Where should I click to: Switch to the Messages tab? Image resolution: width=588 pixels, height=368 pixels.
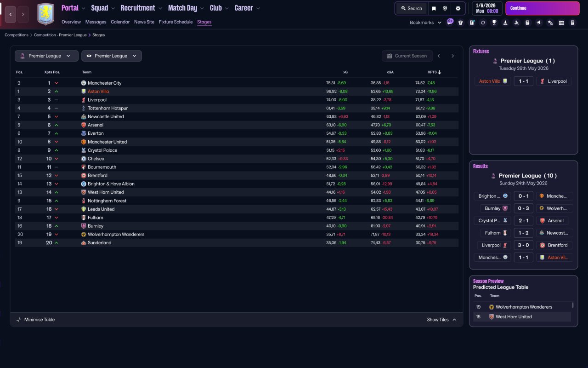click(x=96, y=22)
